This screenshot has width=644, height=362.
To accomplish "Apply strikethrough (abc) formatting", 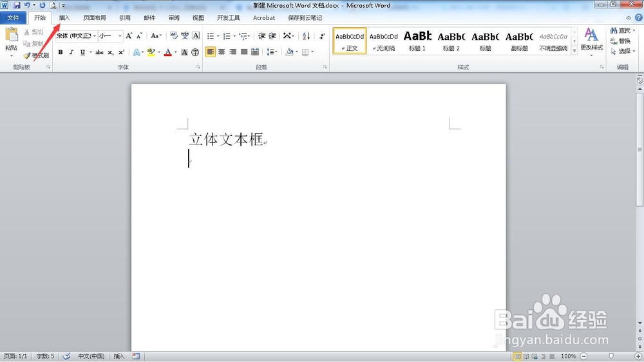I will pyautogui.click(x=99, y=52).
